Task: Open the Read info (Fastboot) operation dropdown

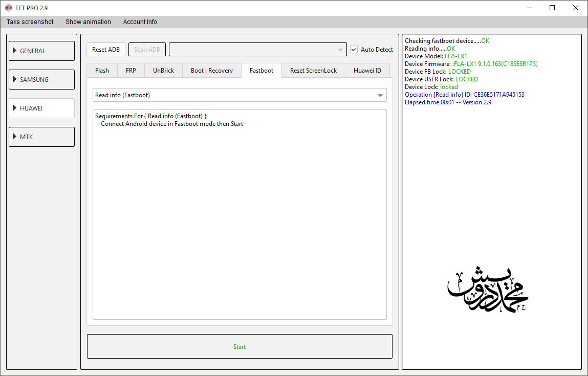Action: tap(239, 95)
